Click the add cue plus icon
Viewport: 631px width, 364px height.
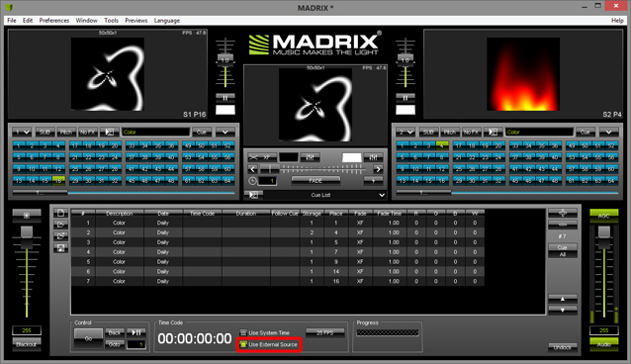pyautogui.click(x=563, y=213)
